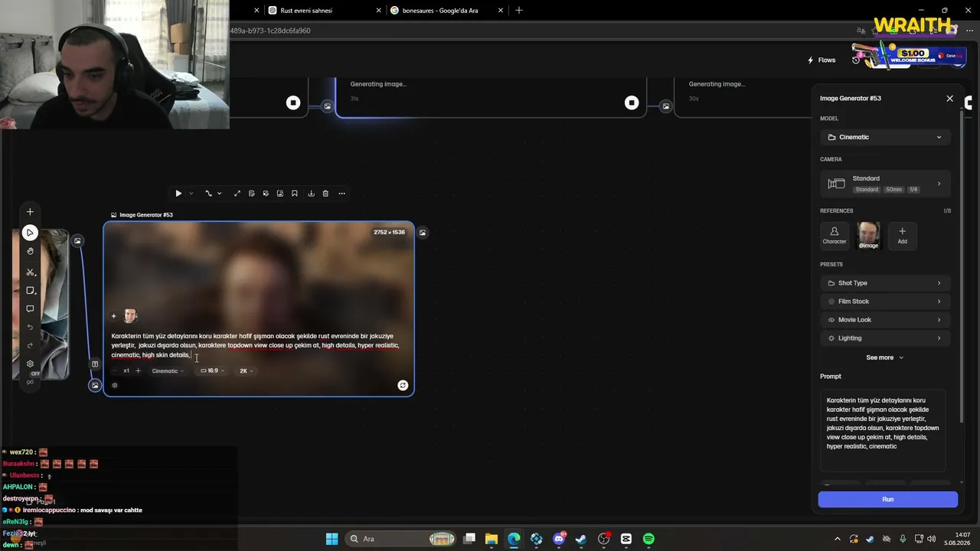Image resolution: width=980 pixels, height=551 pixels.
Task: Expand the Film Stock preset
Action: click(x=885, y=302)
